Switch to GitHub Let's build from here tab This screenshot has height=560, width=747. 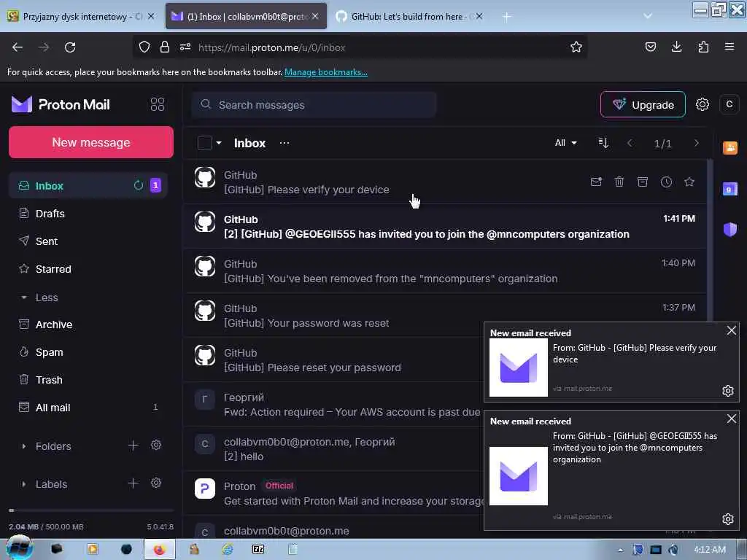[x=407, y=16]
